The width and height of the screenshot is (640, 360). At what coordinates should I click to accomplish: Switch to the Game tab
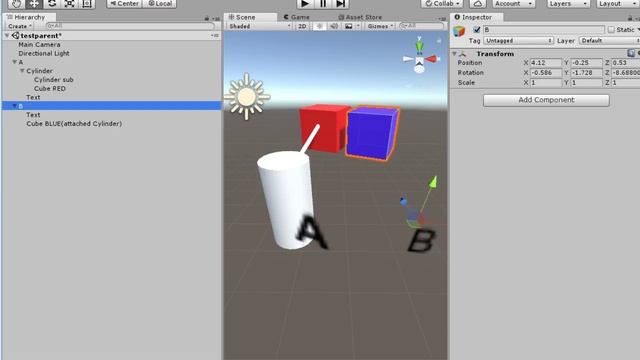coord(296,17)
